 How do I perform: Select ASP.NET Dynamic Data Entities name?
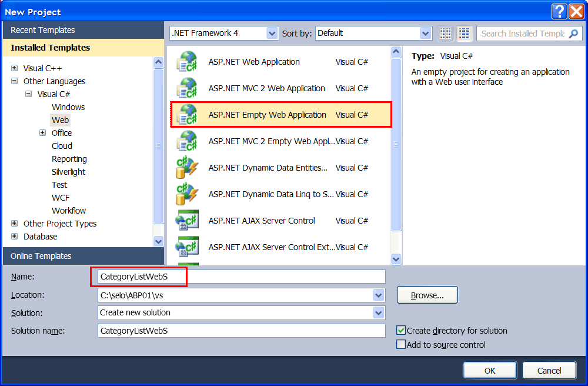tap(268, 168)
